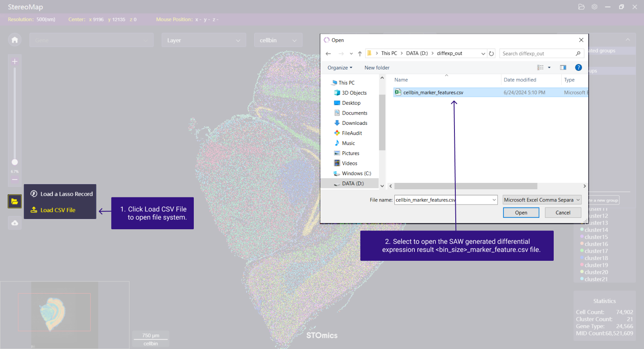Open the file type filter dropdown
Viewport: 644px width, 349px height.
click(542, 200)
